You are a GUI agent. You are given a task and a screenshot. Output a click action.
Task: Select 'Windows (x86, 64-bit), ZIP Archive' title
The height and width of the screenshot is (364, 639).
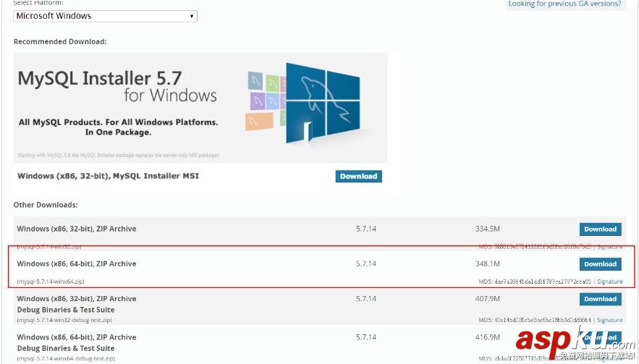pyautogui.click(x=77, y=263)
